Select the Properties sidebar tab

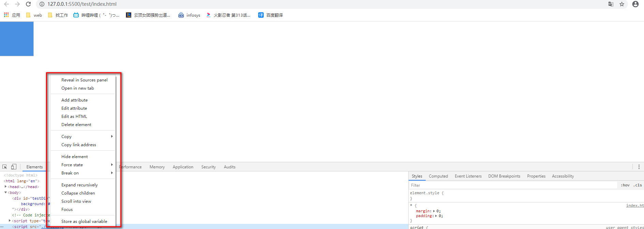[x=536, y=176]
